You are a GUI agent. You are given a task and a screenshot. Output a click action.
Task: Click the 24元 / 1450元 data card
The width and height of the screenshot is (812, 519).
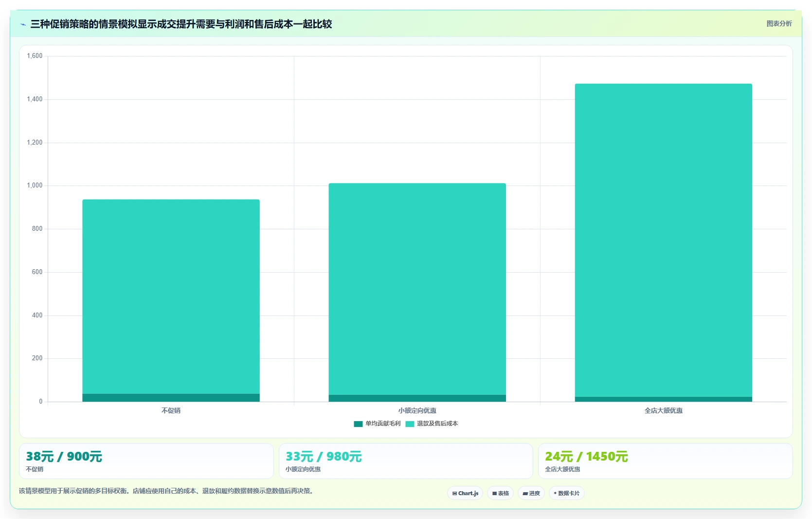pos(665,461)
